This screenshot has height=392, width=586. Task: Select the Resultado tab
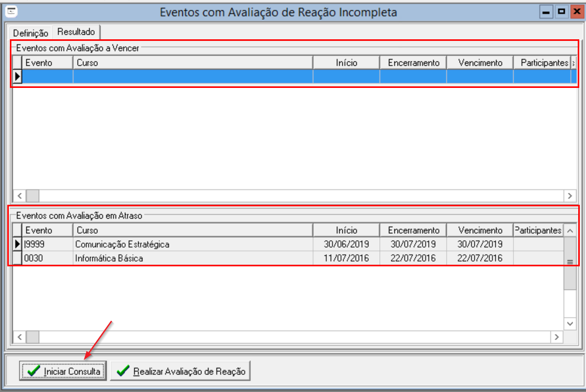point(76,32)
